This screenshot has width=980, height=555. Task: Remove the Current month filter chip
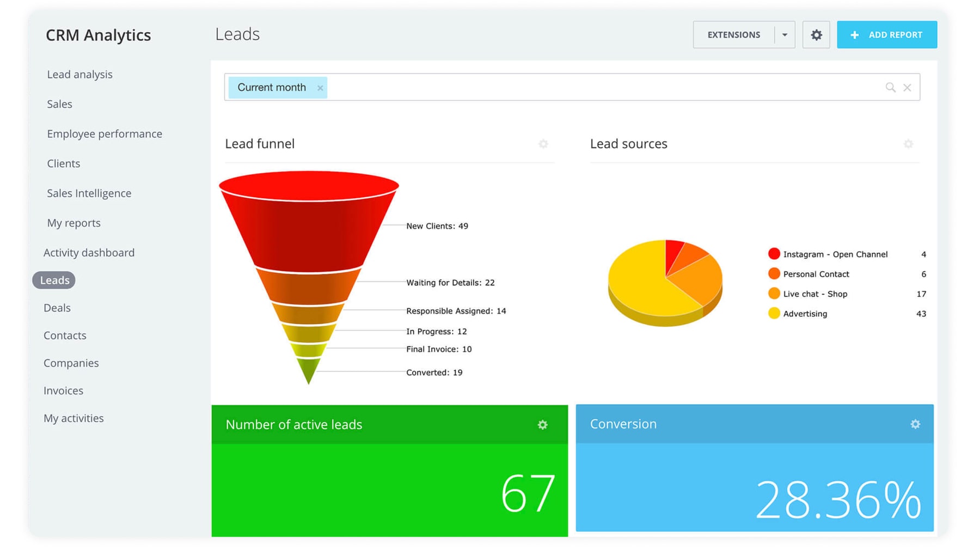320,88
